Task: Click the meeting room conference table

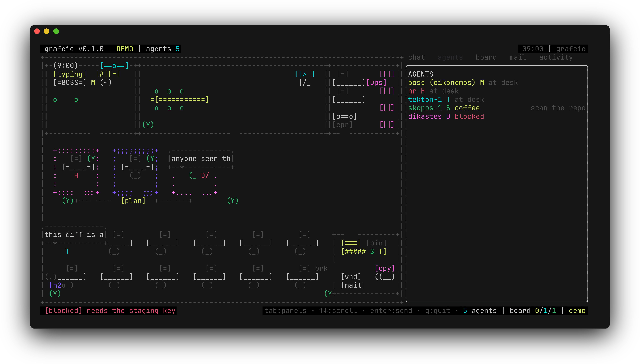Action: pos(180,100)
